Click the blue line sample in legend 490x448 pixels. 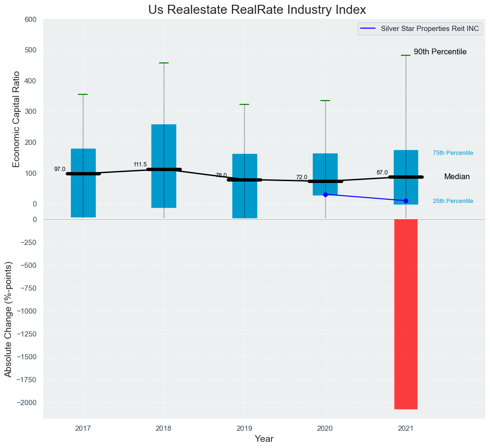tap(368, 29)
